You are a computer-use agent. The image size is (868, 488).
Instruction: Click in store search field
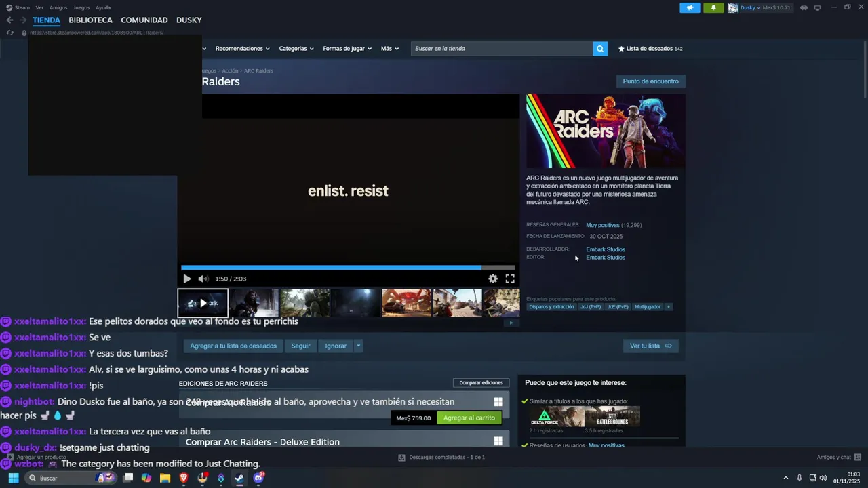(502, 49)
